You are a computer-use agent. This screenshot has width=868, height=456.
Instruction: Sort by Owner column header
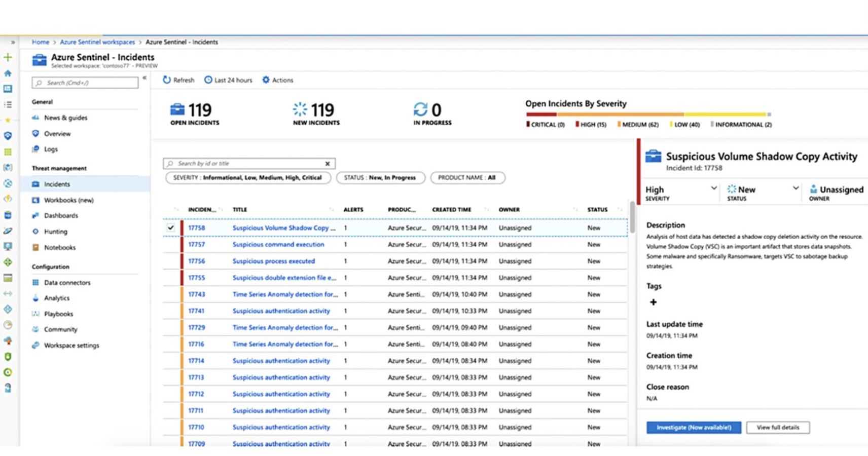pos(509,209)
